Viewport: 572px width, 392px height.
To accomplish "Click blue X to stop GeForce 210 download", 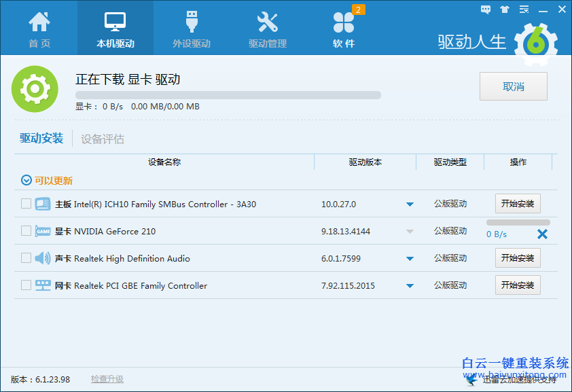I will [543, 234].
